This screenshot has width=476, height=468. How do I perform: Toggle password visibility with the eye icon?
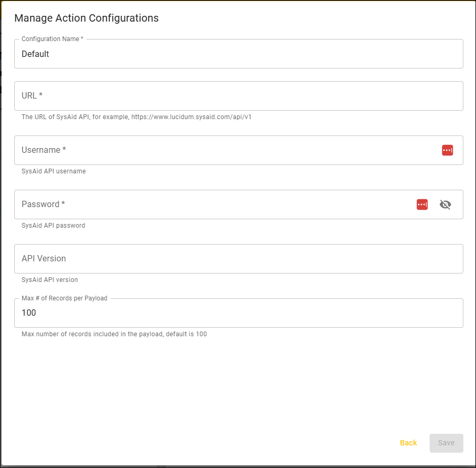point(445,204)
